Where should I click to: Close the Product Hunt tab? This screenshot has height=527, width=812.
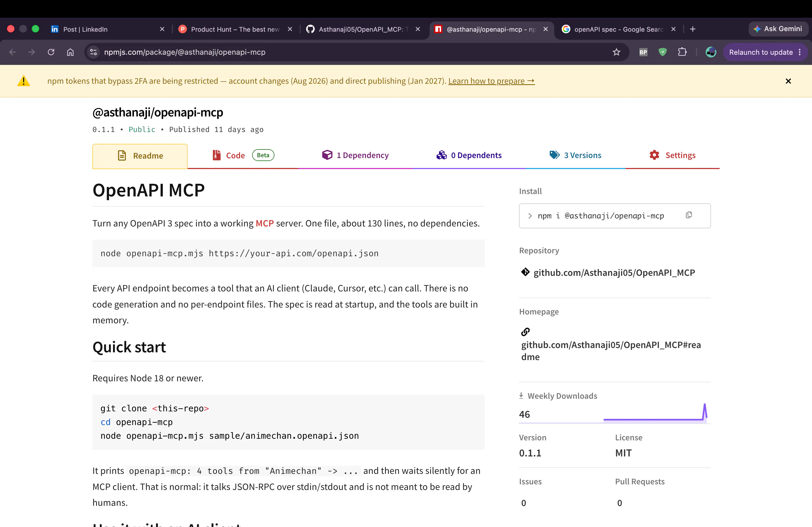(290, 29)
